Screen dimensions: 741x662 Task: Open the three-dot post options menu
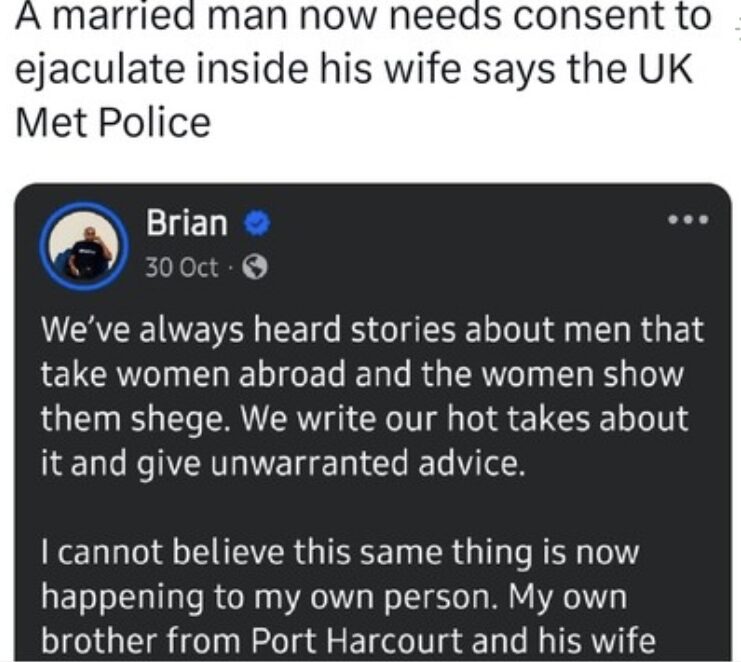(689, 219)
